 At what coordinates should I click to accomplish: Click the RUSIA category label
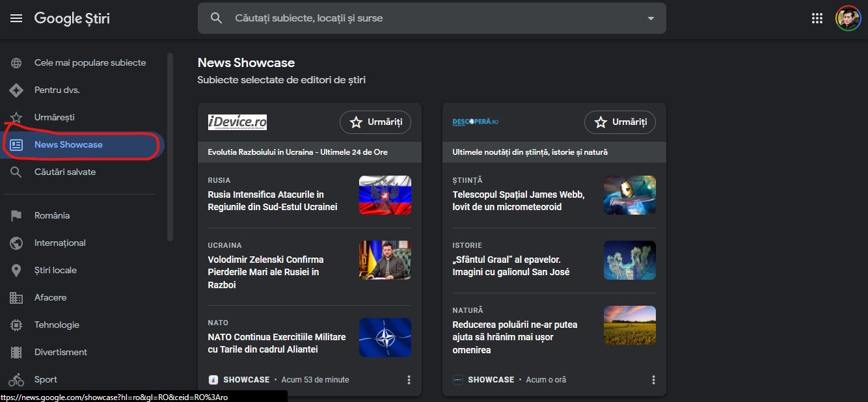point(219,180)
